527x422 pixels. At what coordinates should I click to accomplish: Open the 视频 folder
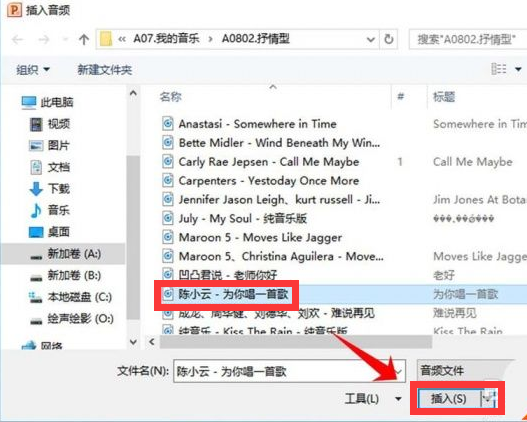[x=50, y=124]
